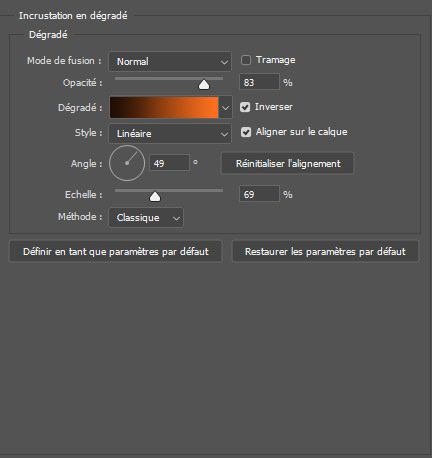Click the Angle dial control

127,163
